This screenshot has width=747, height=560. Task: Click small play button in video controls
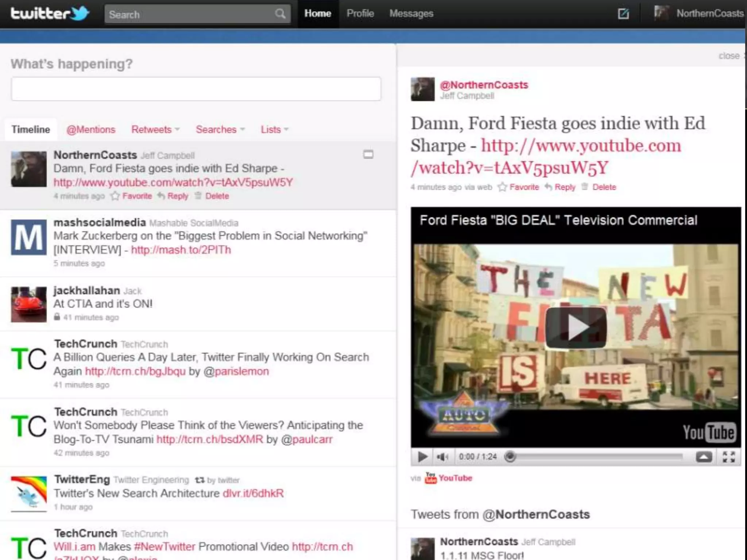(x=422, y=456)
